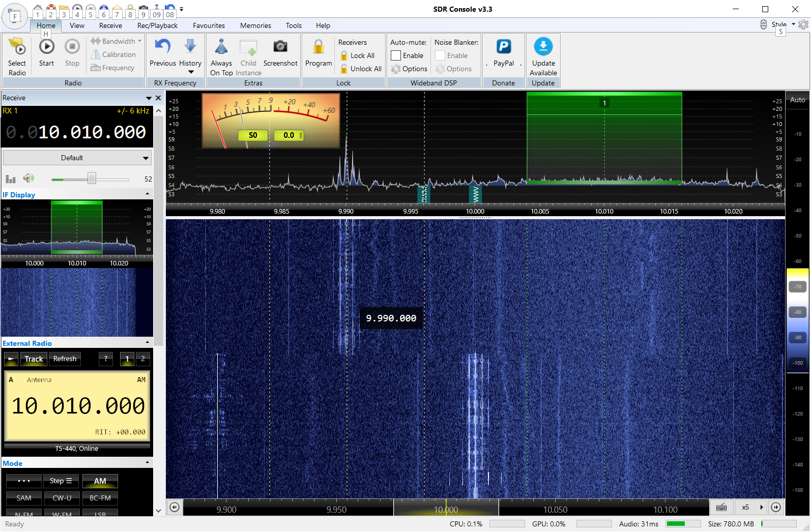Enable the Auto-mute checkbox

[396, 55]
